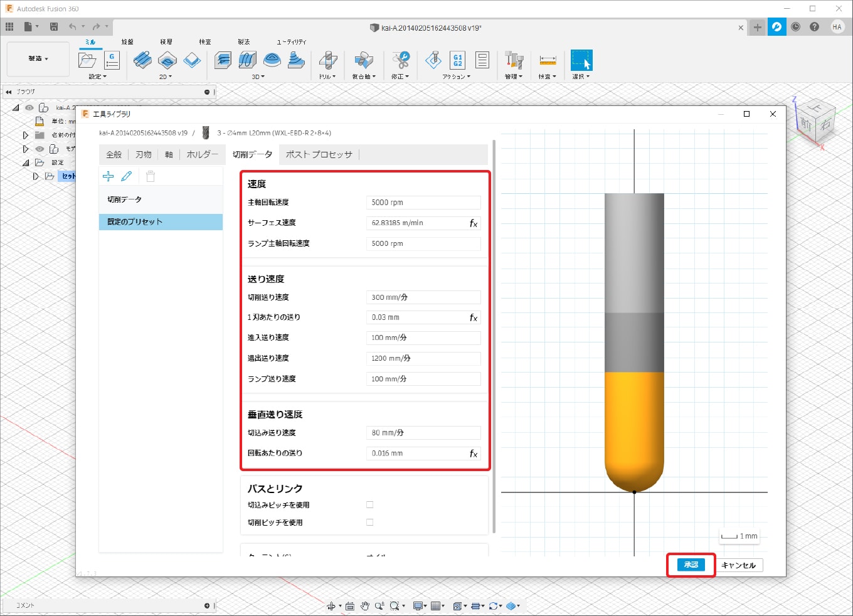Enable 切削ピッチを使用 checkbox
The width and height of the screenshot is (853, 616).
click(x=369, y=523)
